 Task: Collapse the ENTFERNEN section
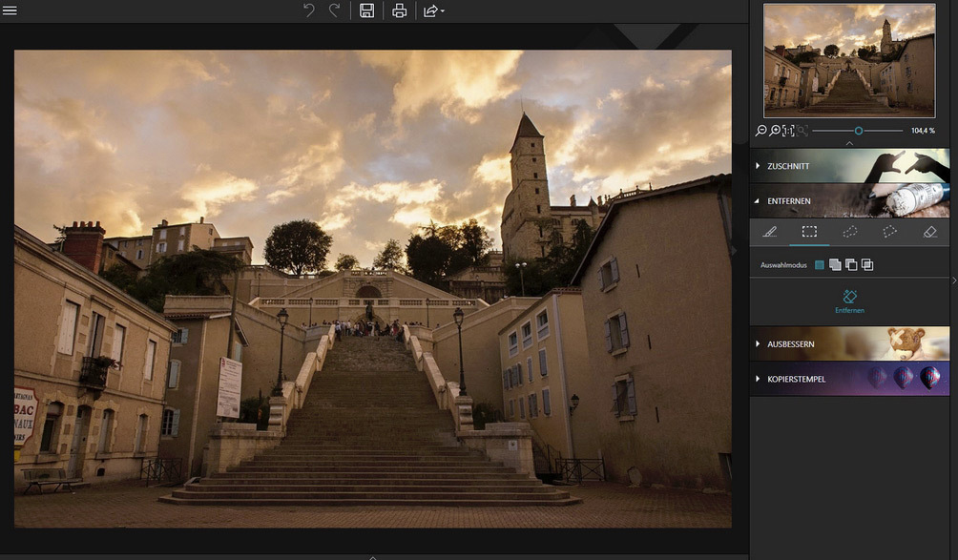[x=849, y=200]
